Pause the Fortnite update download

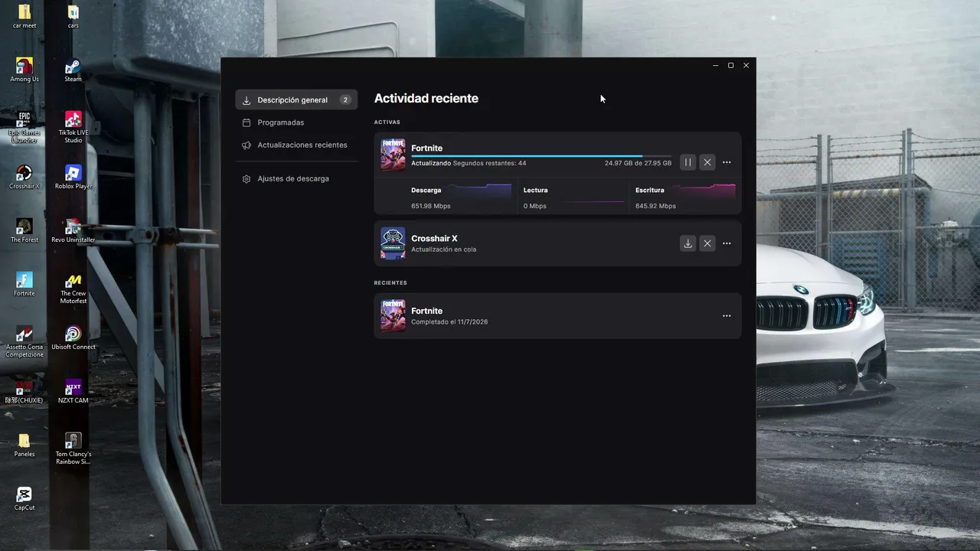pyautogui.click(x=688, y=162)
